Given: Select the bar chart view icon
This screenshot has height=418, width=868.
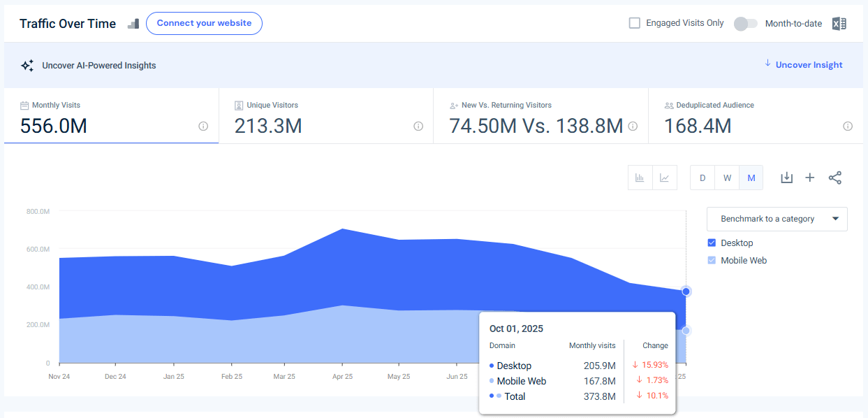Looking at the screenshot, I should coord(640,178).
